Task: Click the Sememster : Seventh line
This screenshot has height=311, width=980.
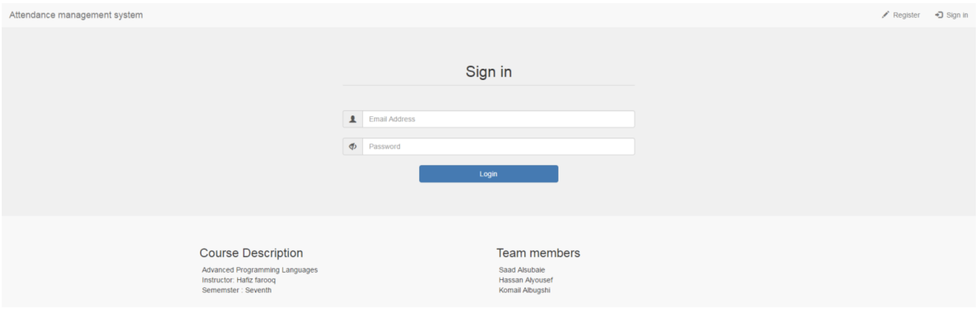Action: 237,290
